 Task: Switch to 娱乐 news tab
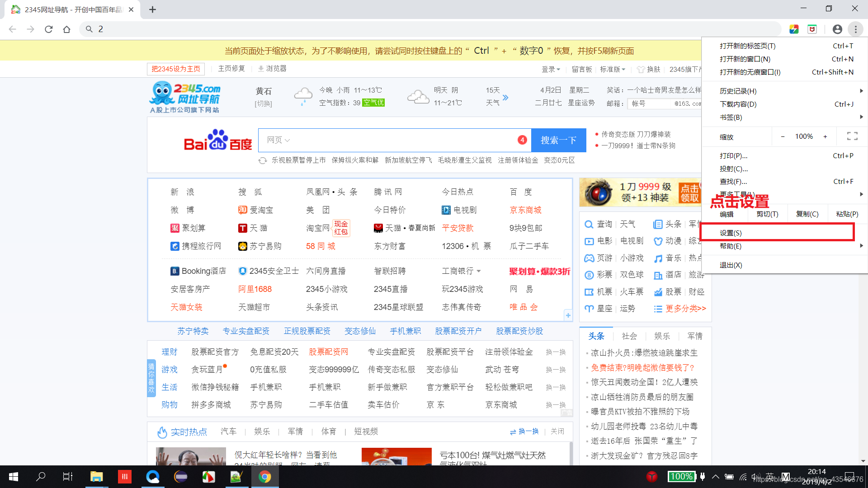click(662, 336)
